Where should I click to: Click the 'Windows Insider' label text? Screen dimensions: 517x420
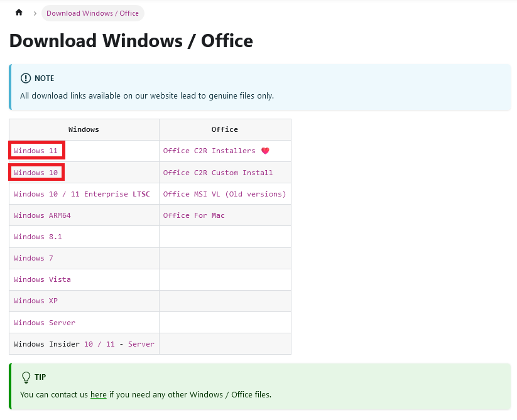pyautogui.click(x=46, y=344)
